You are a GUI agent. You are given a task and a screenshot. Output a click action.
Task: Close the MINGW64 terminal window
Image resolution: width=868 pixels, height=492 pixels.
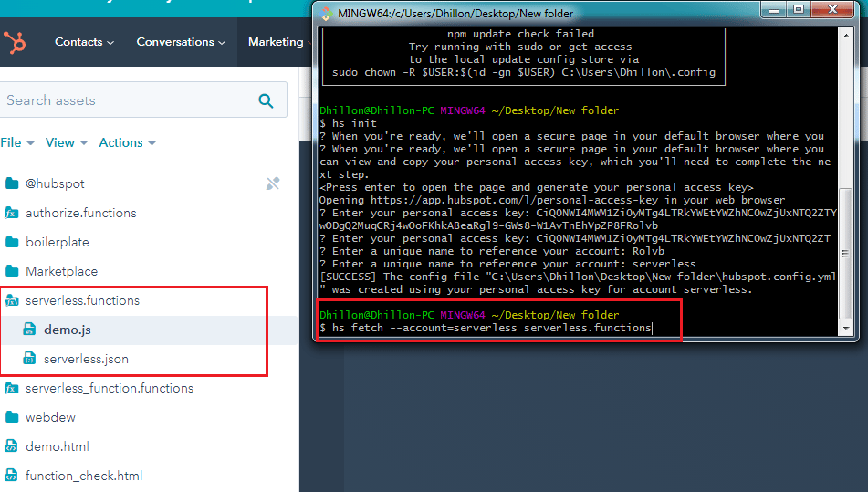click(x=832, y=10)
